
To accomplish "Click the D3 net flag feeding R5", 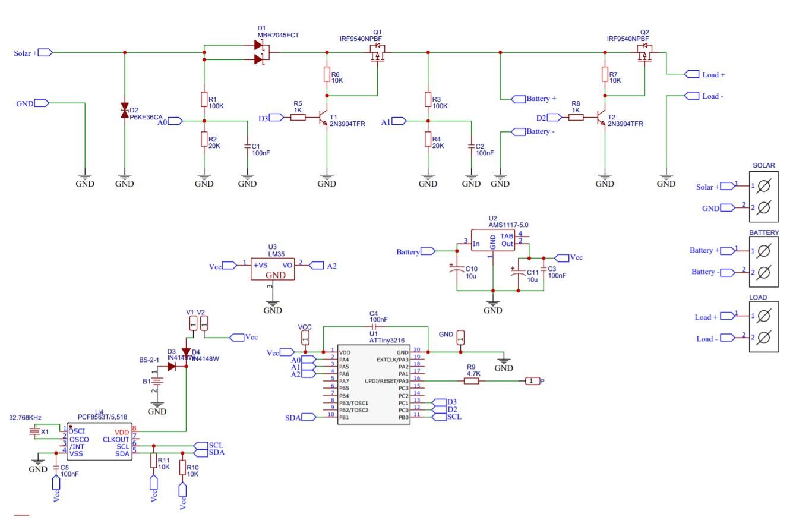I will tap(276, 118).
